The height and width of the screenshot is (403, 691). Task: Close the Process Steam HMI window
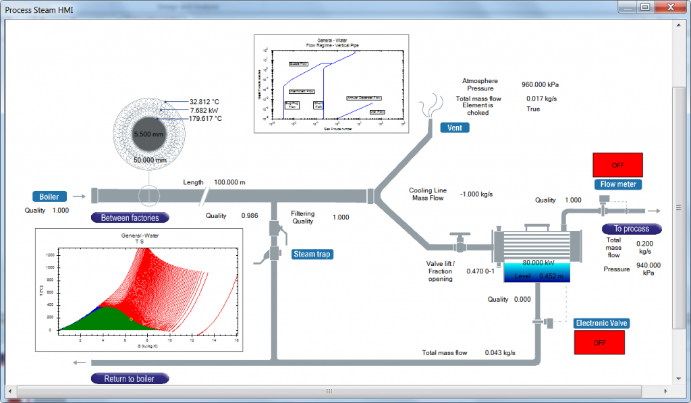coord(670,7)
